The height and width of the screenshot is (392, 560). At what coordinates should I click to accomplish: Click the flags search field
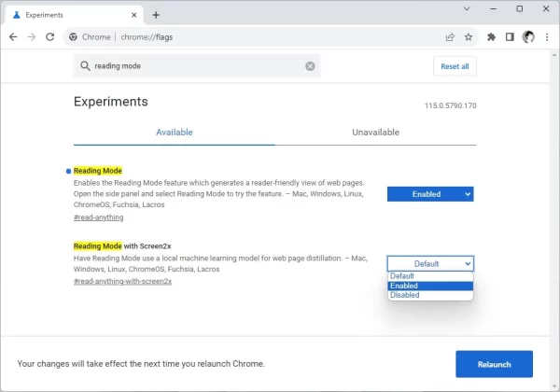pos(197,66)
